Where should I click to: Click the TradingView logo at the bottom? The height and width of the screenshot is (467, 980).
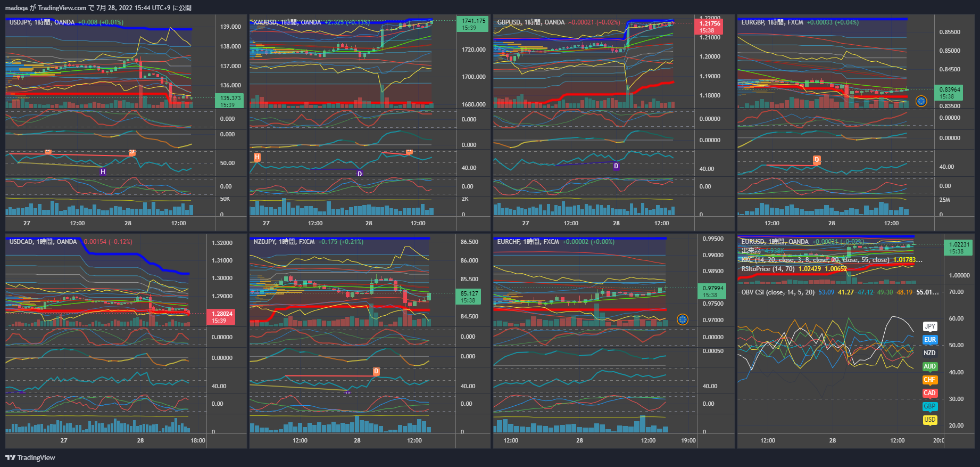(x=30, y=457)
